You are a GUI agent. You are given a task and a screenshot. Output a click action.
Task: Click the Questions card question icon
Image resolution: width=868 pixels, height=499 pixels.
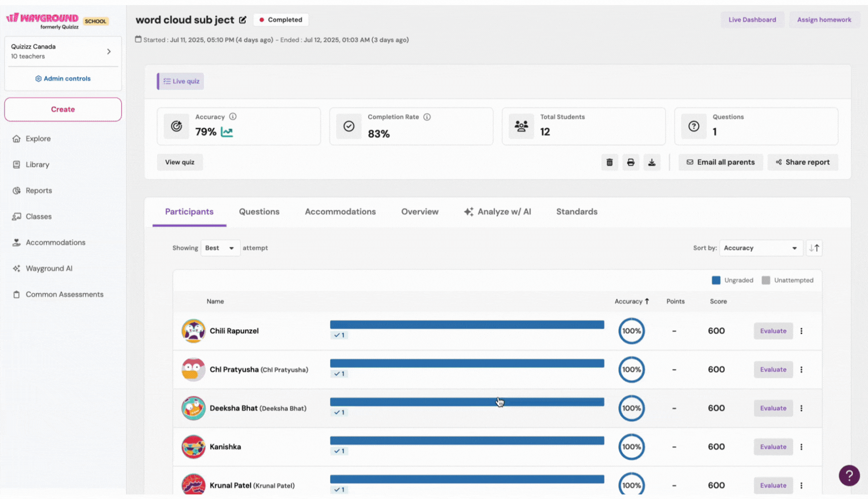(694, 126)
